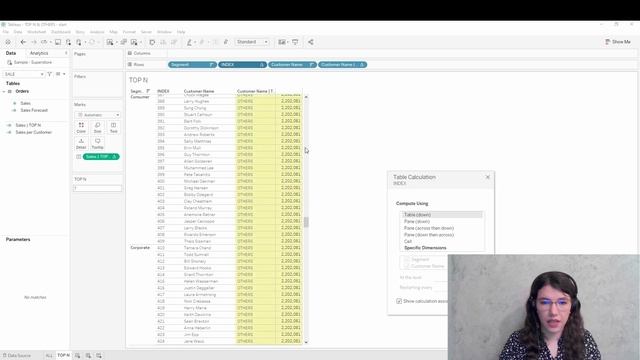
Task: Click the TOP N parameter input field
Action: pos(98,188)
